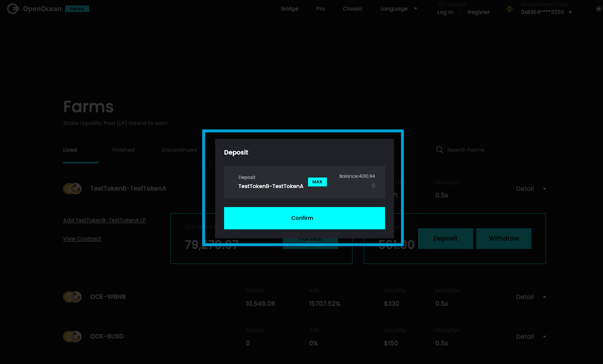Expand Detail for the TestTokenB-TestTokenA farm

pos(531,189)
